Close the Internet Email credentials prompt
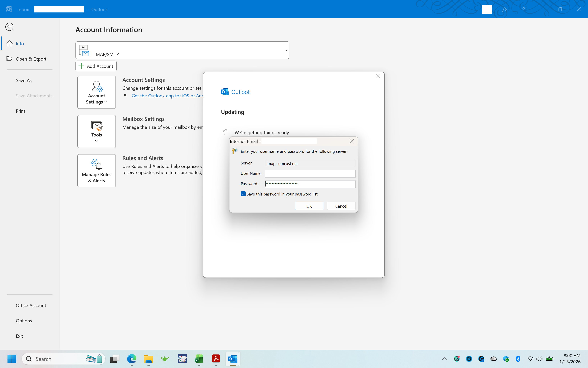Screen dimensions: 588x368 coord(351,141)
